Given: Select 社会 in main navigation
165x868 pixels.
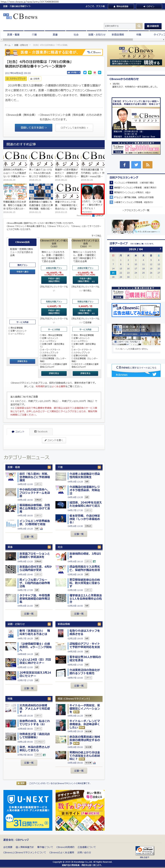Looking at the screenshot, I should click(x=76, y=35).
